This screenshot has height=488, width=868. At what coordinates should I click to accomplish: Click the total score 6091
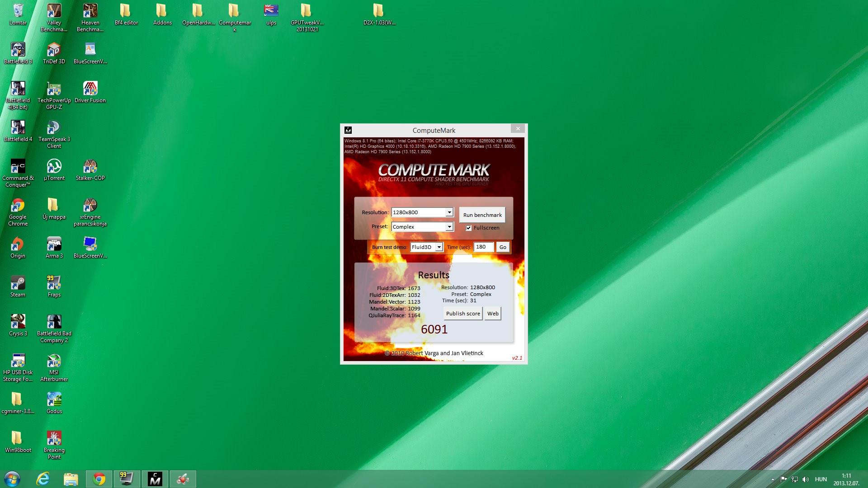pyautogui.click(x=434, y=329)
